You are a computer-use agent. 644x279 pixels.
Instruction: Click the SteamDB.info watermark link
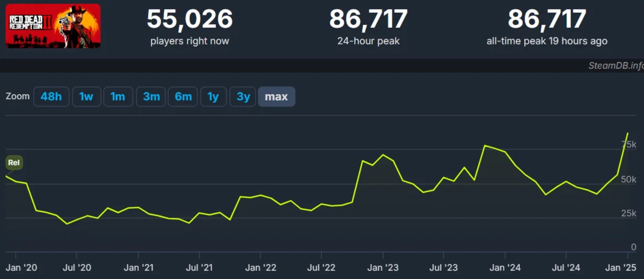pyautogui.click(x=616, y=66)
